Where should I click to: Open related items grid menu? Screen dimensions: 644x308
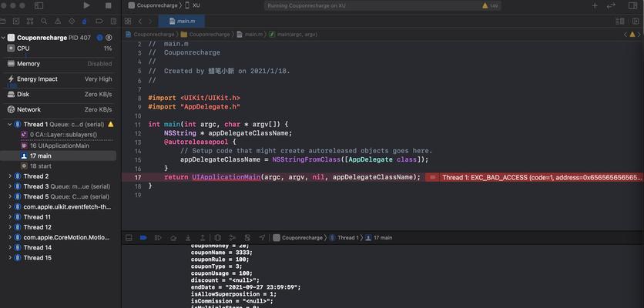pyautogui.click(x=128, y=22)
